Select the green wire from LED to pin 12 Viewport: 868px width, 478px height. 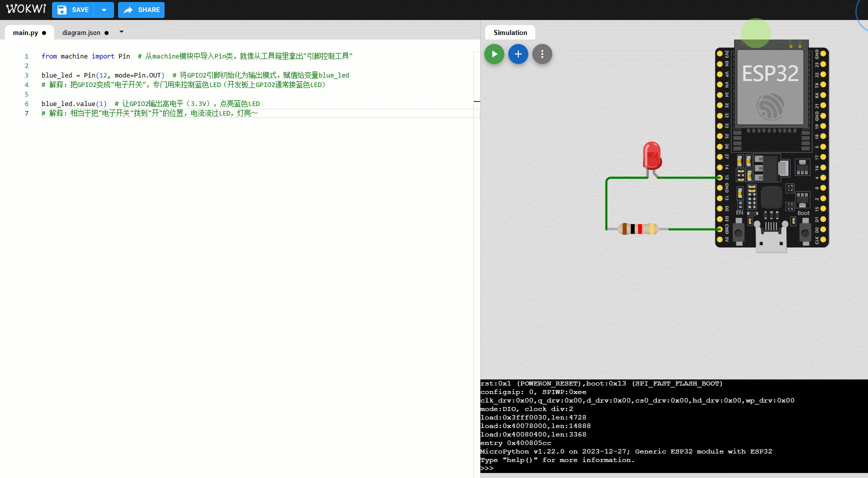coord(688,177)
